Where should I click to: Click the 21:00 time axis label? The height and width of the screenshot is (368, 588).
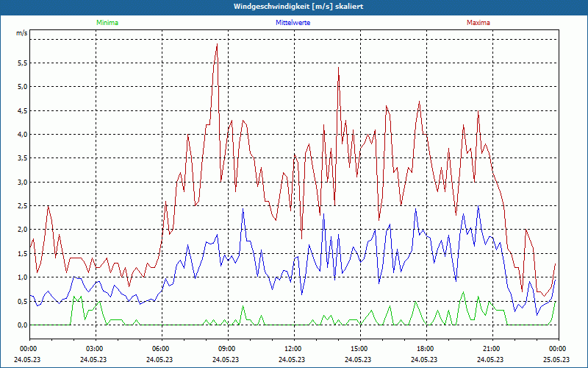tap(491, 349)
